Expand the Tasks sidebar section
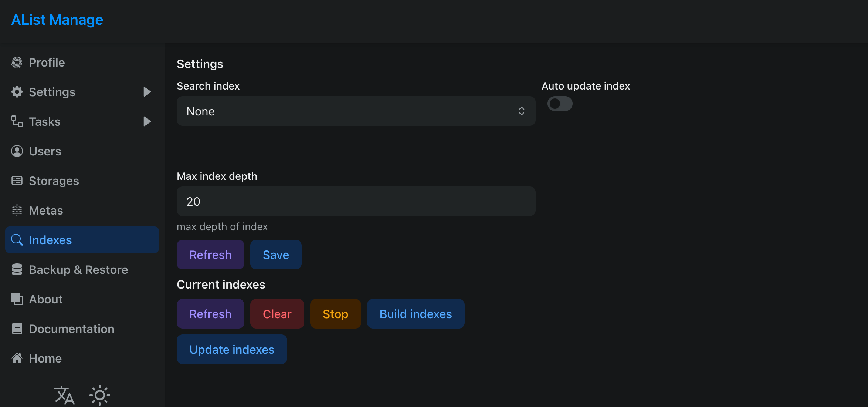Image resolution: width=868 pixels, height=407 pixels. [x=147, y=121]
